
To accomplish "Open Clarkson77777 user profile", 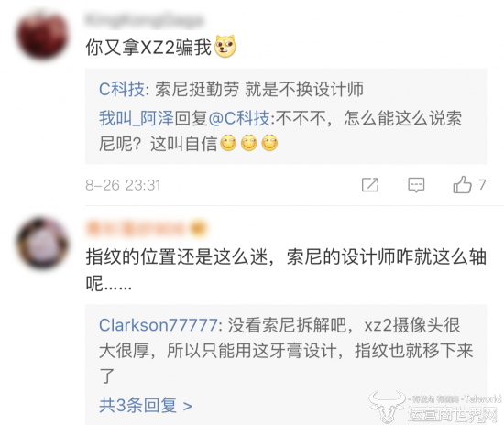I will click(159, 325).
